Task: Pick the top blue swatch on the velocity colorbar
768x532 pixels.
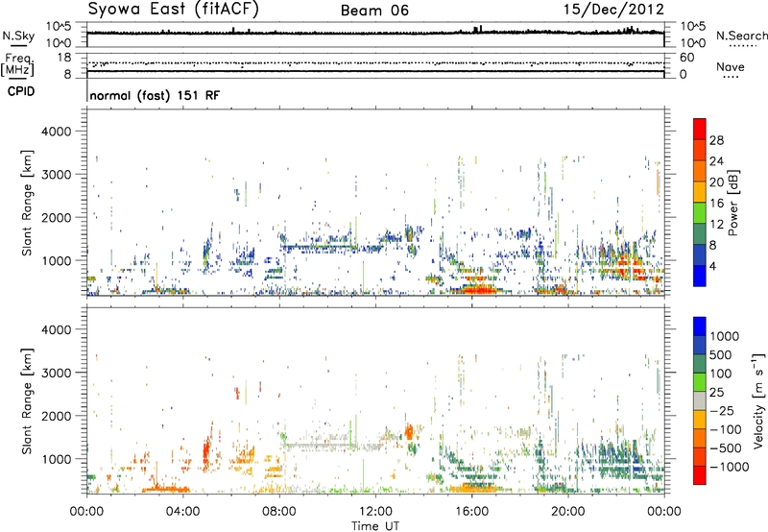Action: (700, 326)
